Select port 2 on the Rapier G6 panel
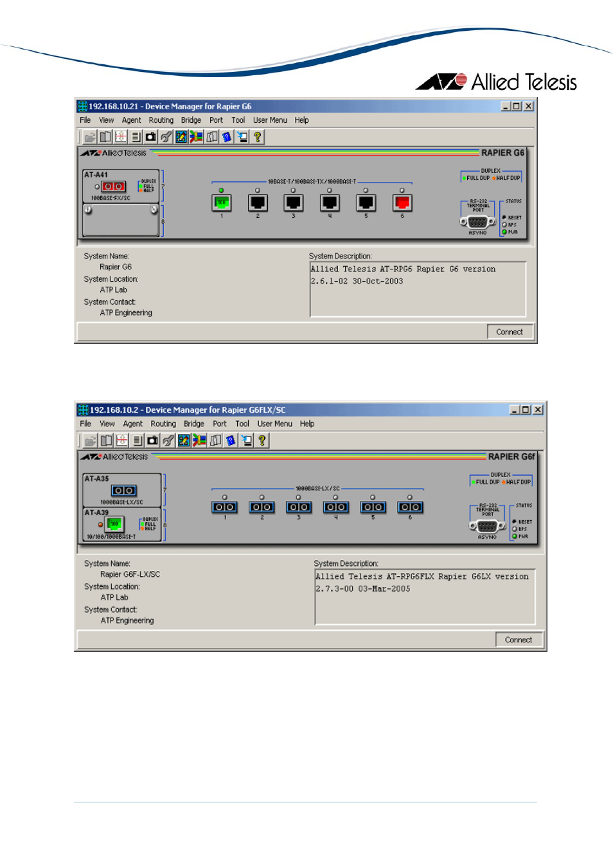Viewport: 613px width, 868px height. (258, 203)
